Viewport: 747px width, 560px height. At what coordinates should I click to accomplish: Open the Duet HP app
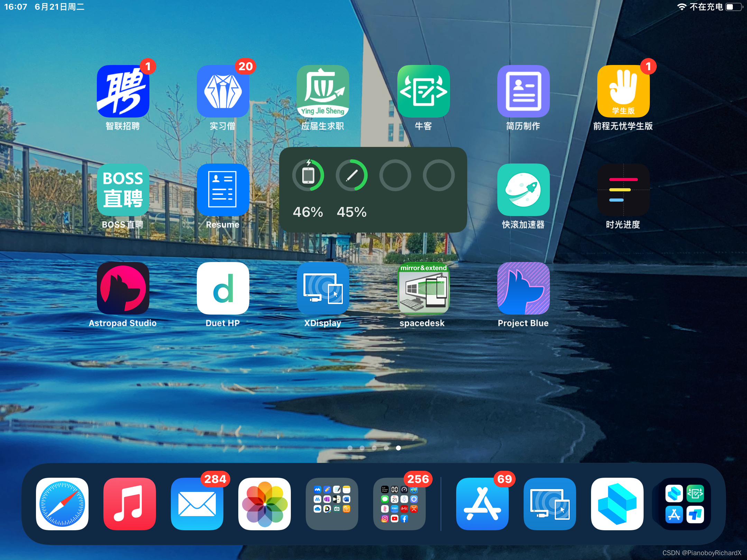(223, 288)
